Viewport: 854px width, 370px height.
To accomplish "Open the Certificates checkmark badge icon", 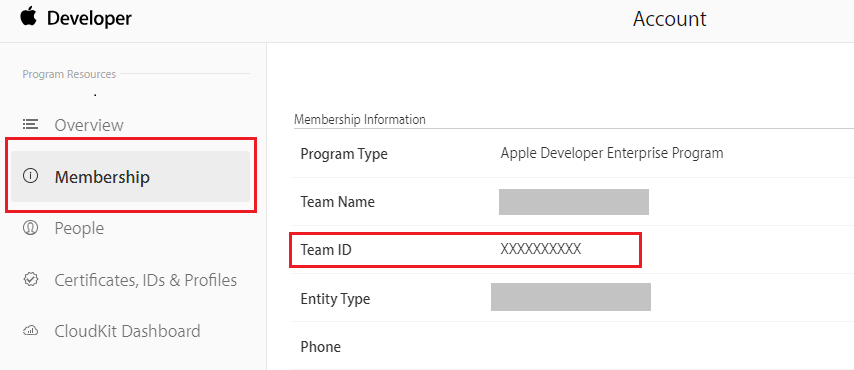I will click(30, 280).
